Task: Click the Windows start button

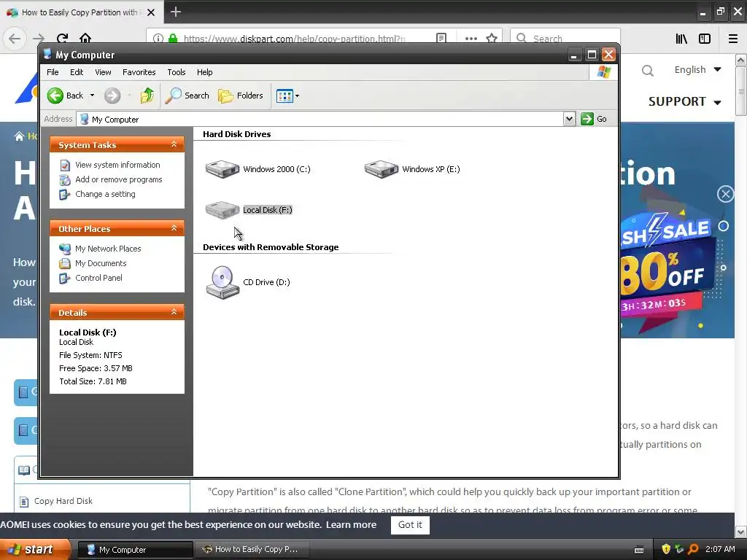Action: pyautogui.click(x=35, y=549)
